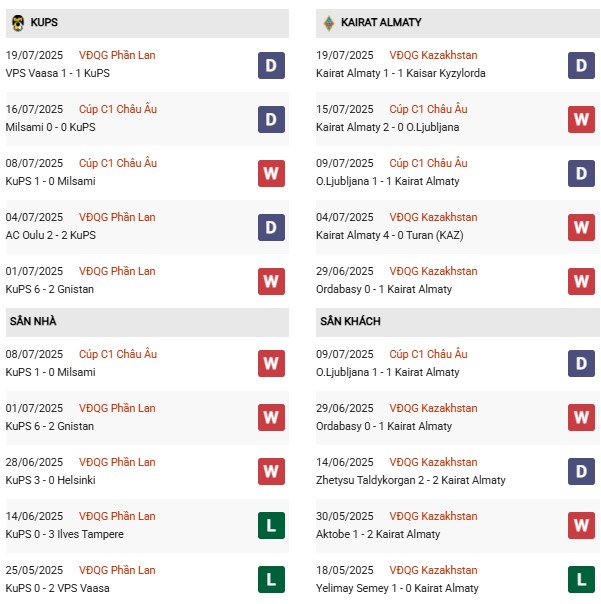The height and width of the screenshot is (604, 601).
Task: Click Cúp C1 Châu Âu link dated 16/07/2025
Action: [x=121, y=109]
